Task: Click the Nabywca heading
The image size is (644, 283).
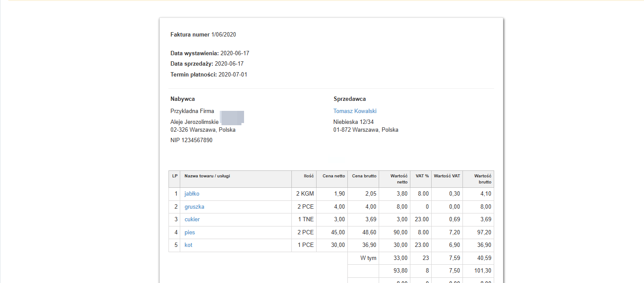Action: click(183, 99)
